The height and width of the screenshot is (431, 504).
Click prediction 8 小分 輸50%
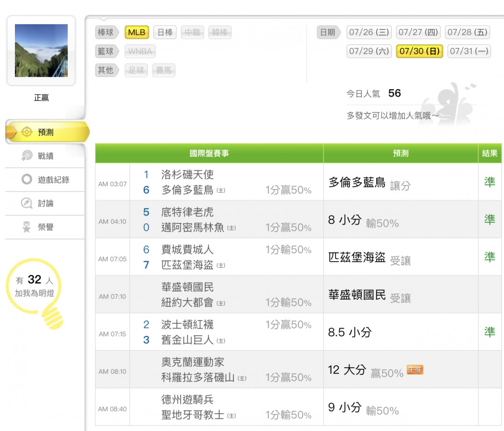point(364,221)
